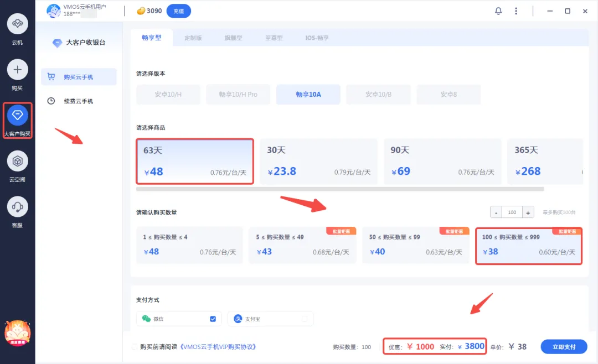The image size is (598, 364).
Task: Open the VMOS云手机VIP购买协议 link
Action: pyautogui.click(x=218, y=347)
